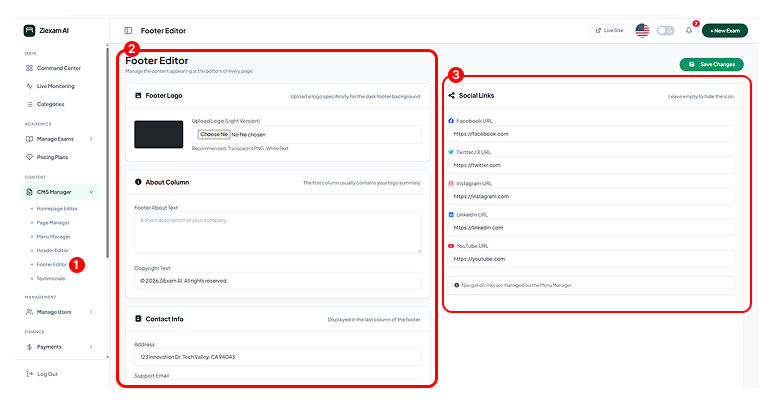This screenshot has height=403, width=783.
Task: Open Command Center from the sidebar
Action: (58, 68)
